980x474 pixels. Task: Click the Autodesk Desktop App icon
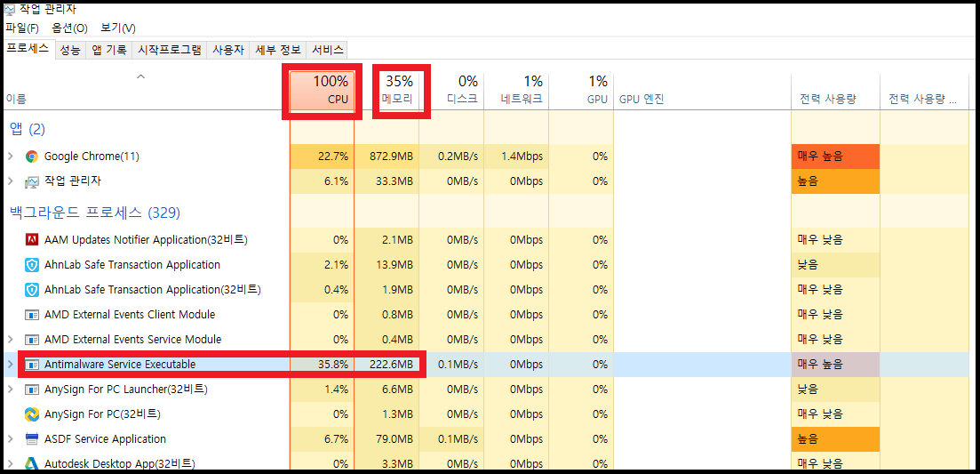click(x=31, y=464)
